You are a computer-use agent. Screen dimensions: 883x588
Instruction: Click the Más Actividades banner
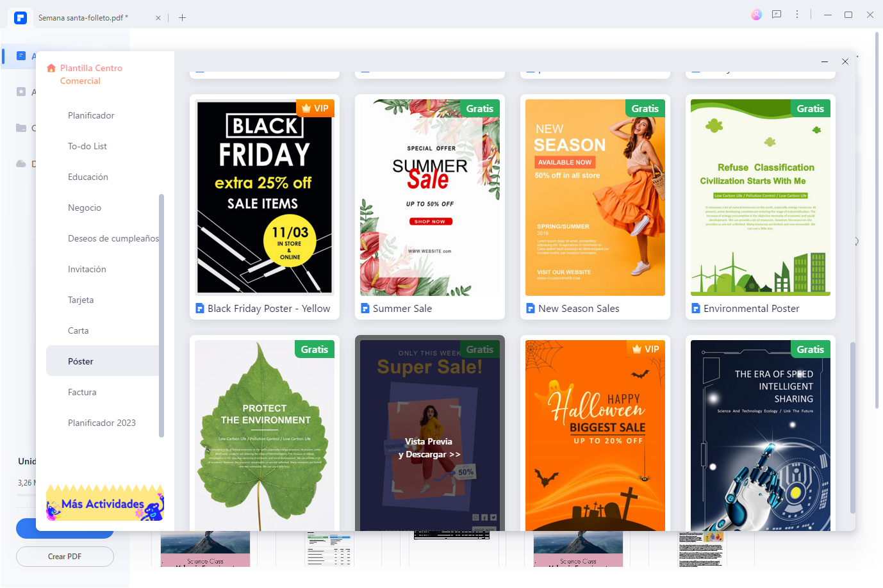(105, 503)
